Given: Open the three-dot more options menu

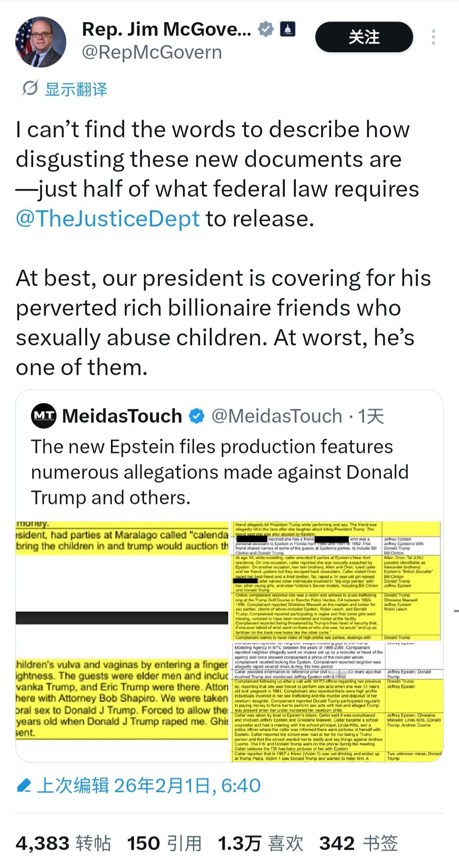Looking at the screenshot, I should point(433,37).
